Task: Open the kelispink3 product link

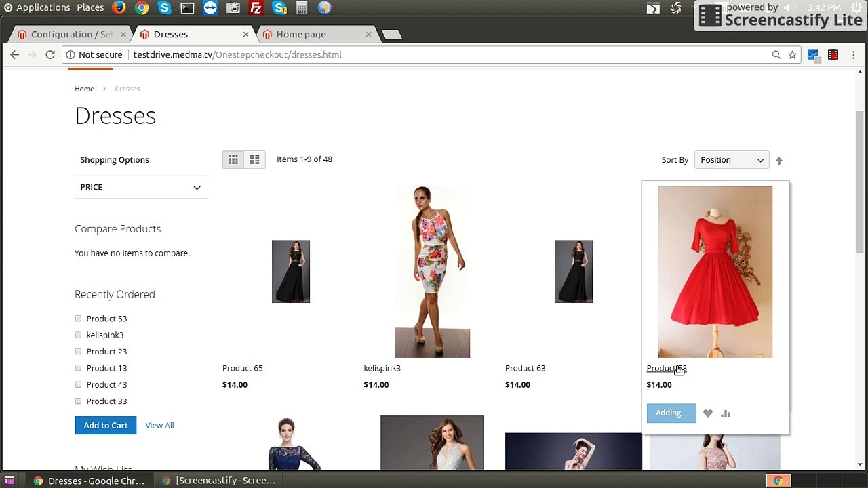Action: pyautogui.click(x=382, y=368)
